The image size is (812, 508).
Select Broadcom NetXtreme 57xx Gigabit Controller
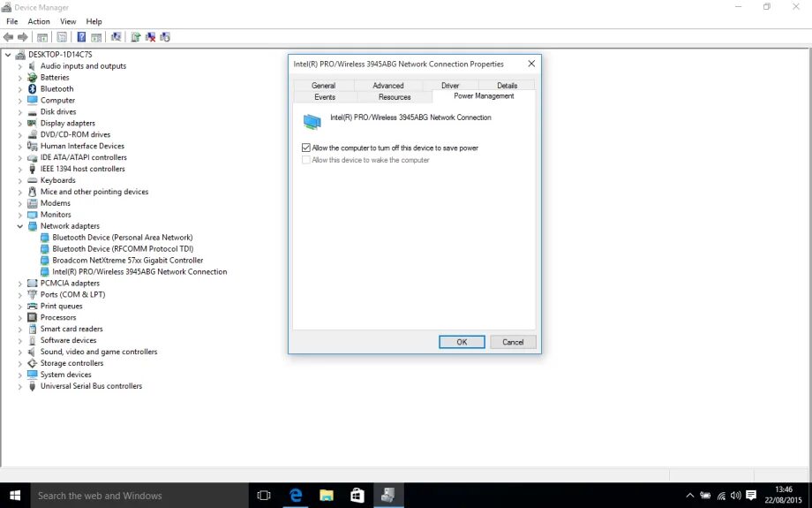[127, 261]
